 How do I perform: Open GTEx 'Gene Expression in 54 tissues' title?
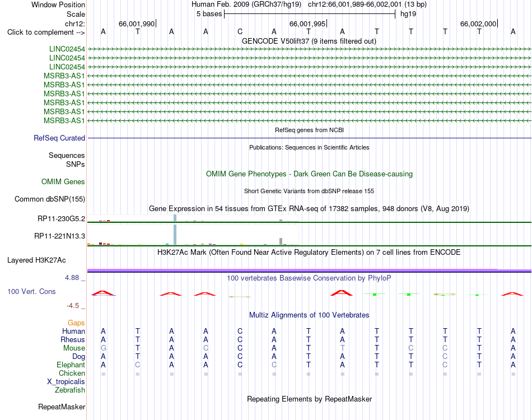point(309,209)
